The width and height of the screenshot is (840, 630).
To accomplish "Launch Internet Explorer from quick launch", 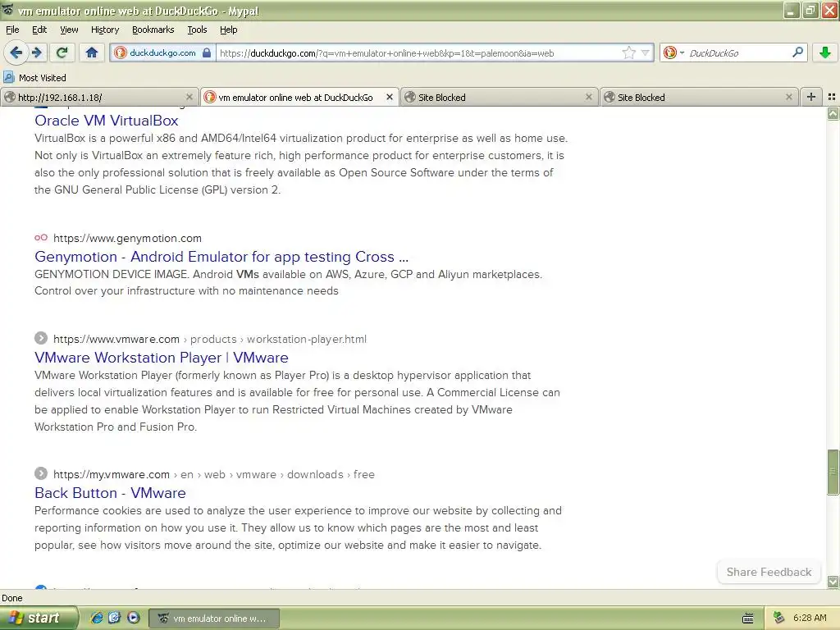I will (97, 618).
